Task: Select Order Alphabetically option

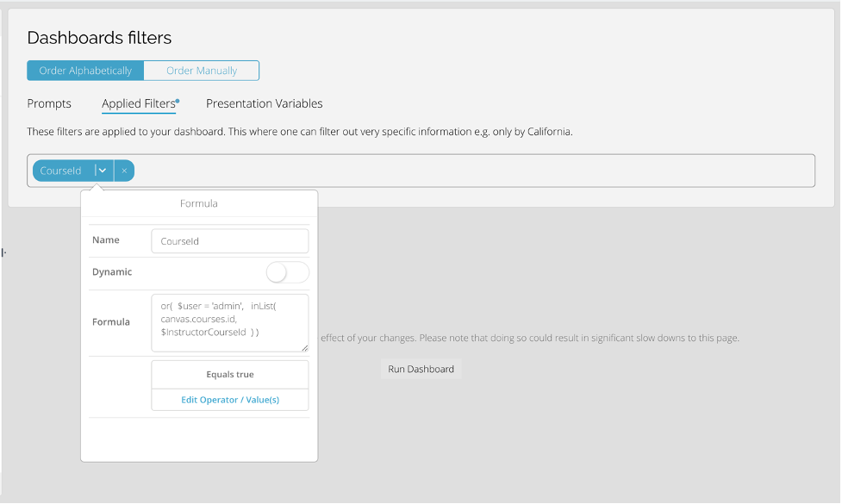Action: 85,71
